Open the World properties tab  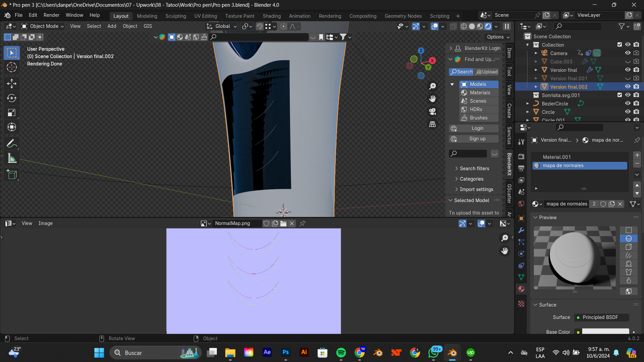coord(521,204)
